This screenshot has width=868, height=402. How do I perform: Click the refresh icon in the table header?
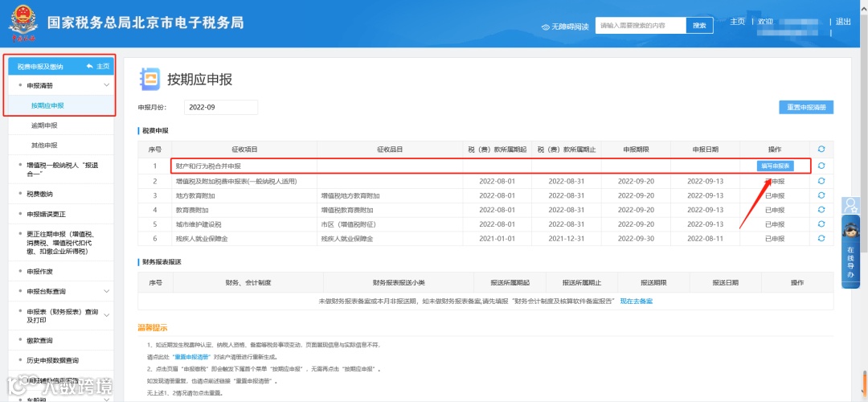(x=821, y=149)
